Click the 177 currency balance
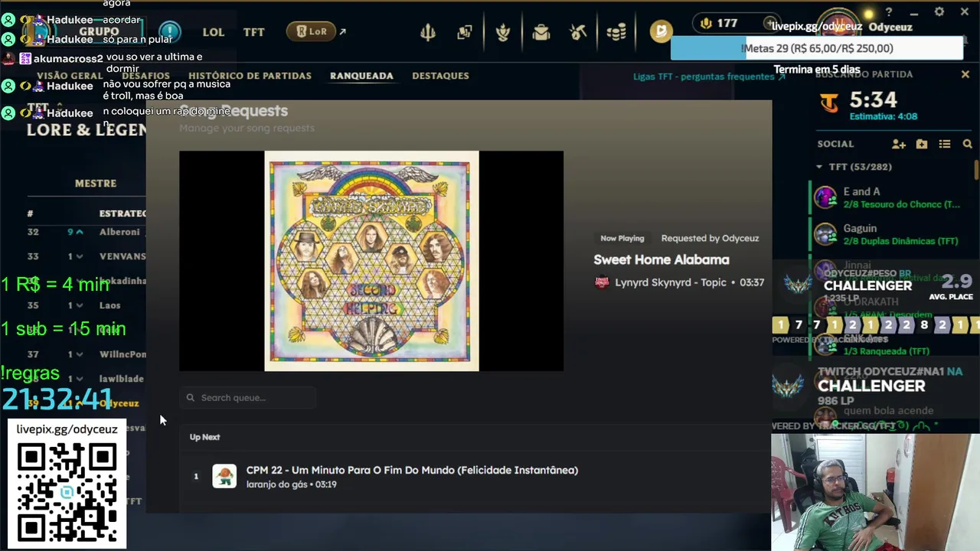 (720, 23)
